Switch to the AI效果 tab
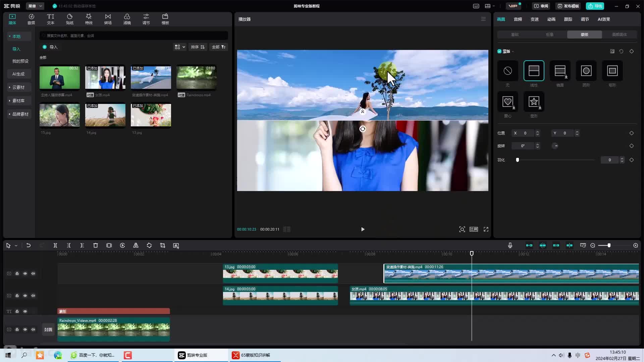Screen dimensions: 644x362 [x=604, y=19]
